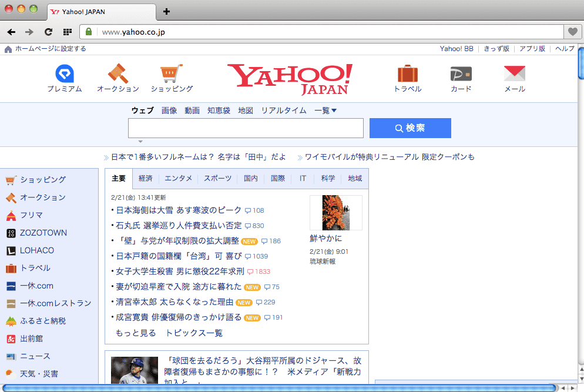Select the Yahoo! JAPAN browser tab
Screen dimensions: 584x392
pyautogui.click(x=103, y=12)
